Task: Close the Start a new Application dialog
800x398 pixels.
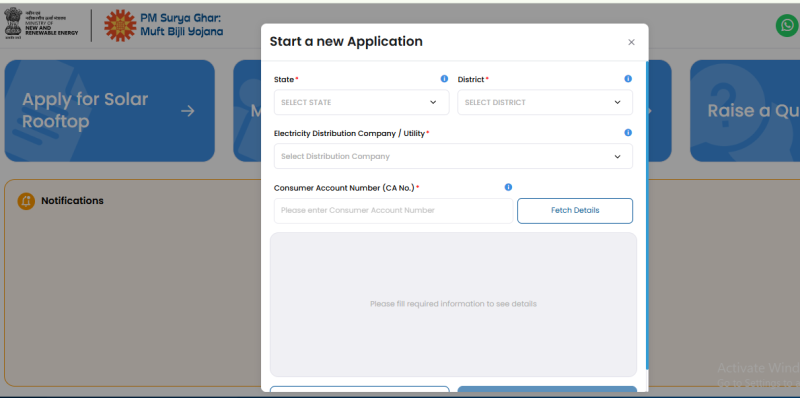Action: tap(631, 42)
